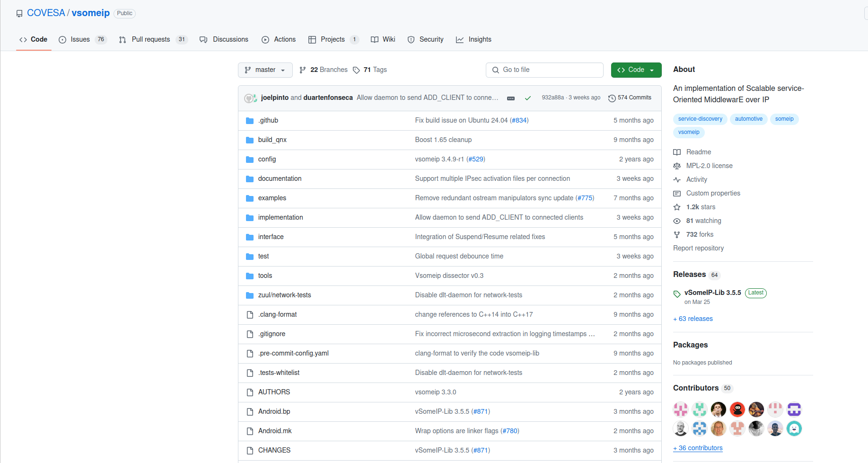Open pull request #775 link
Viewport: 868px width, 463px height.
click(585, 198)
